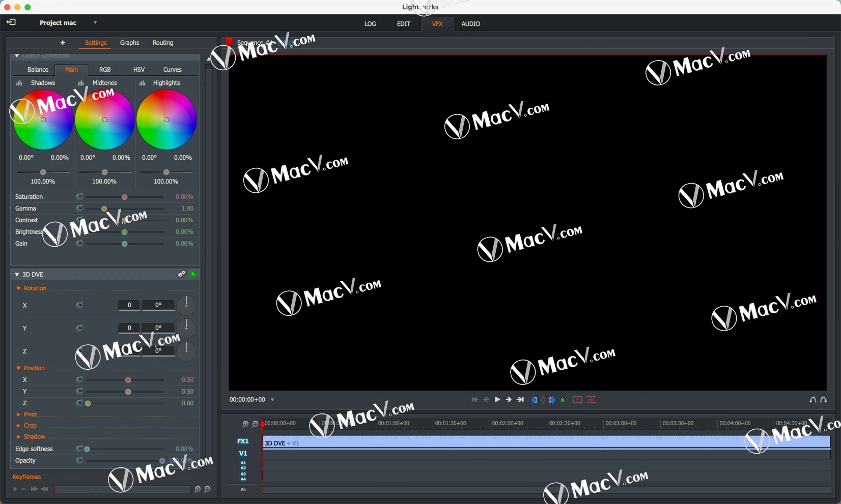Go to the previous keyframe
Screen dimensions: 841x504
[x=34, y=489]
